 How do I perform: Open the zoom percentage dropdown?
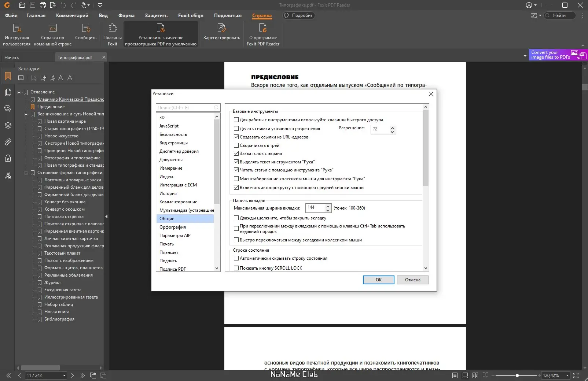click(567, 376)
